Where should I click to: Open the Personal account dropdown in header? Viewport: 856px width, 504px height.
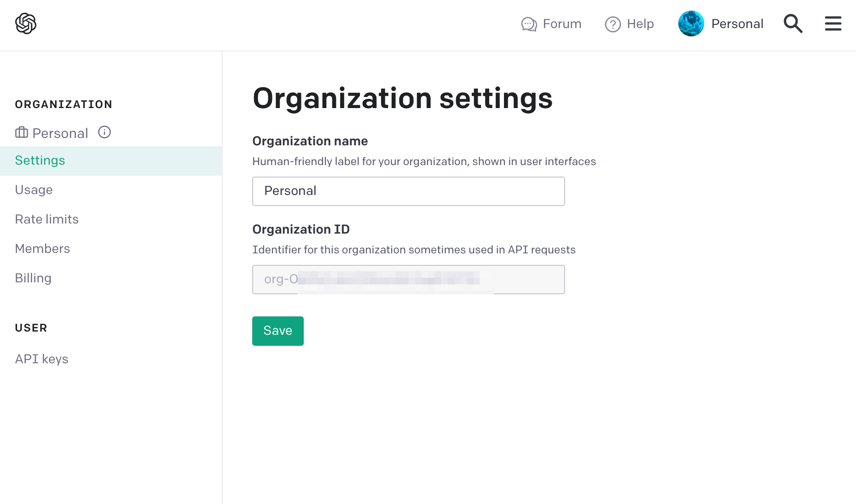tap(737, 23)
